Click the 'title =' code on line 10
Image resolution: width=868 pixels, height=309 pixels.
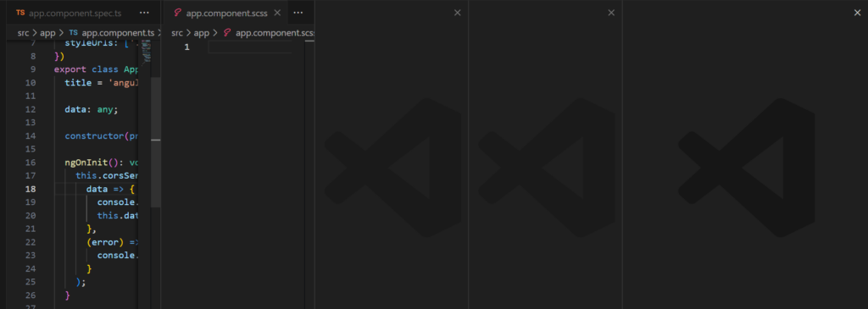84,83
